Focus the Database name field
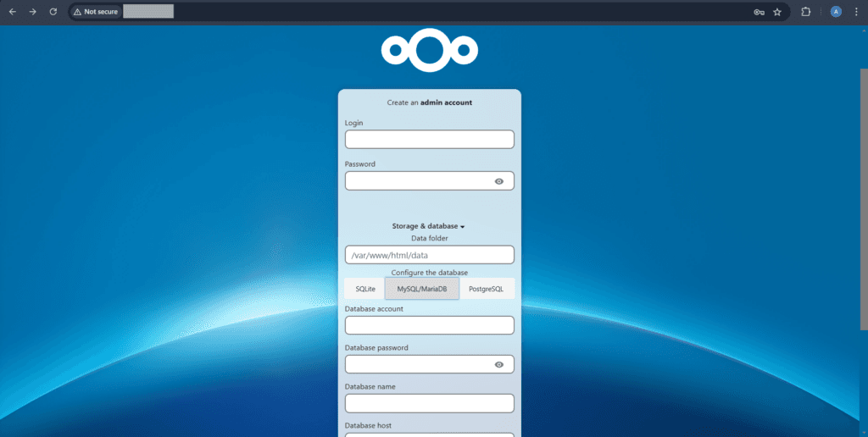The height and width of the screenshot is (437, 868). (430, 403)
